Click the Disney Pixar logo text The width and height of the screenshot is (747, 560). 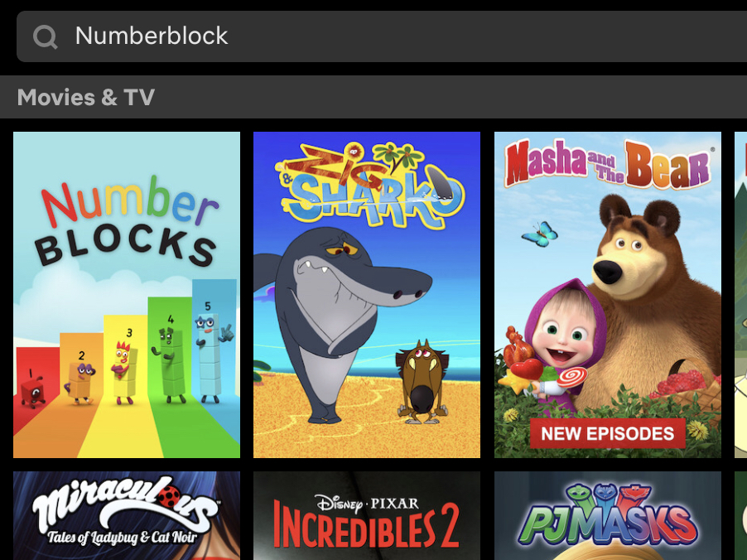coord(367,504)
